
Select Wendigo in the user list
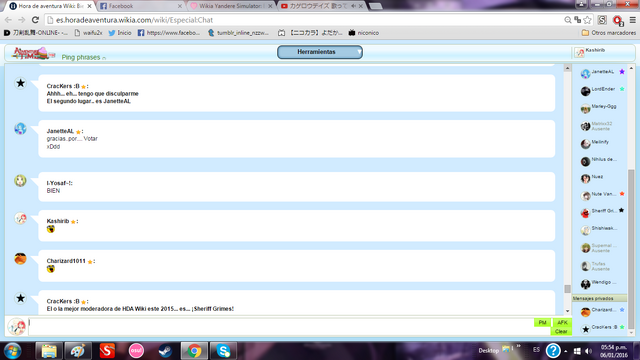(604, 282)
